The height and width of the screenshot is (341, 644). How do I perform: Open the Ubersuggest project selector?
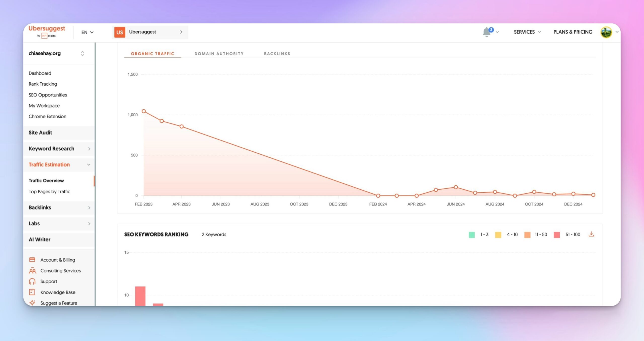point(150,32)
